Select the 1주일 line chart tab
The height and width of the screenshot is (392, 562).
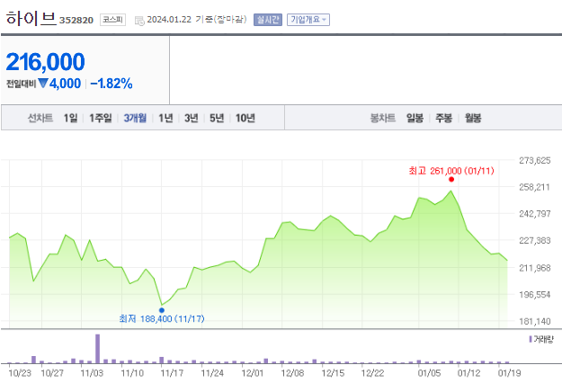(x=101, y=118)
